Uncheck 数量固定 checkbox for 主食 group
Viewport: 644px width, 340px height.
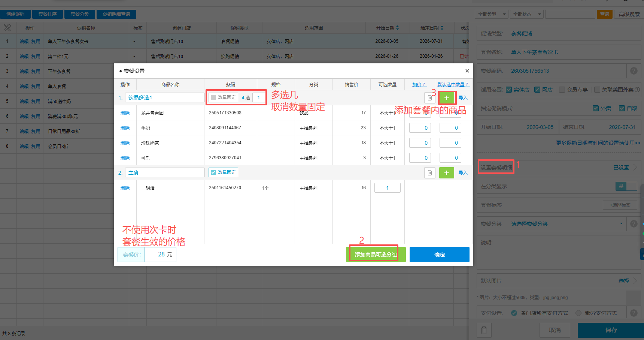tap(213, 172)
